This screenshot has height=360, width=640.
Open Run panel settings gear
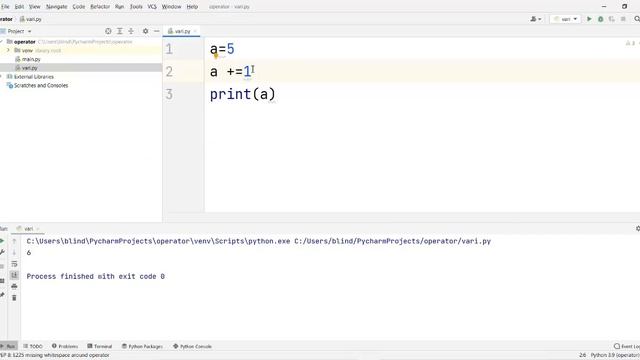638,229
